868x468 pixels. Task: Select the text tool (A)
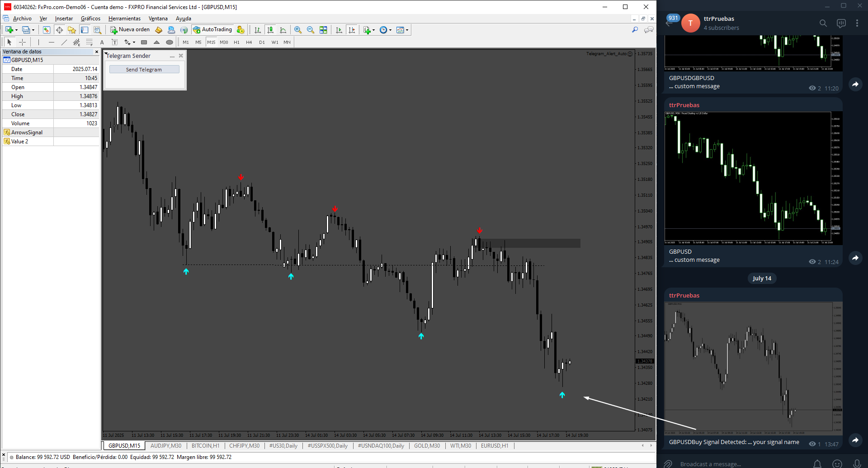102,42
